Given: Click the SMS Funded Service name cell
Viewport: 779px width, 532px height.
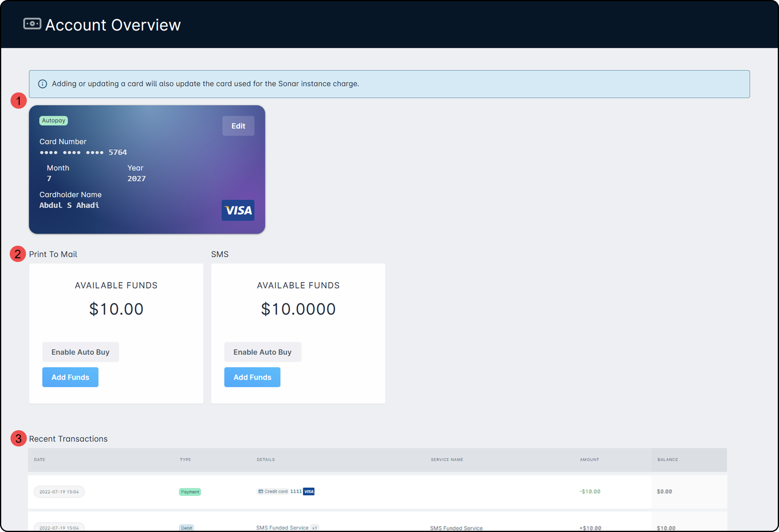Looking at the screenshot, I should click(x=456, y=528).
